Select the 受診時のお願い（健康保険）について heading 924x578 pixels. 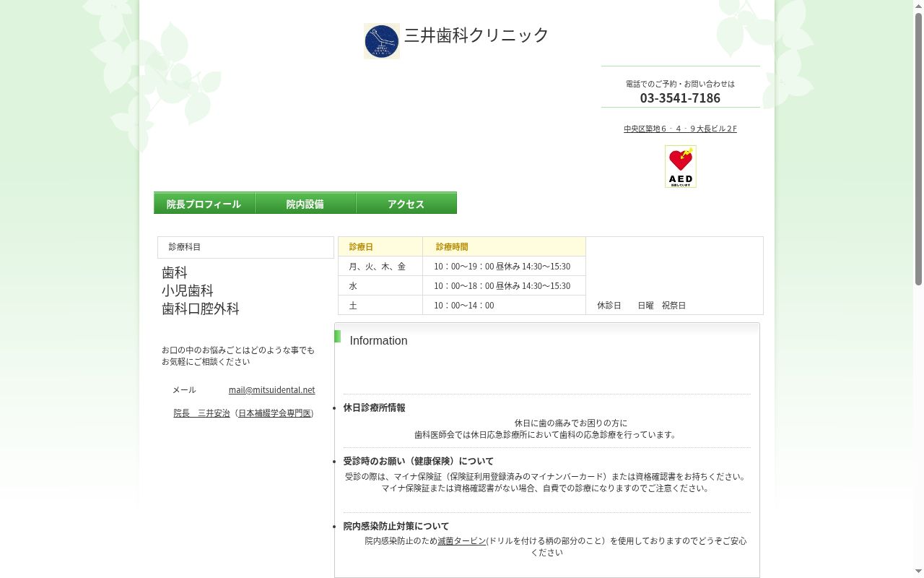click(418, 461)
